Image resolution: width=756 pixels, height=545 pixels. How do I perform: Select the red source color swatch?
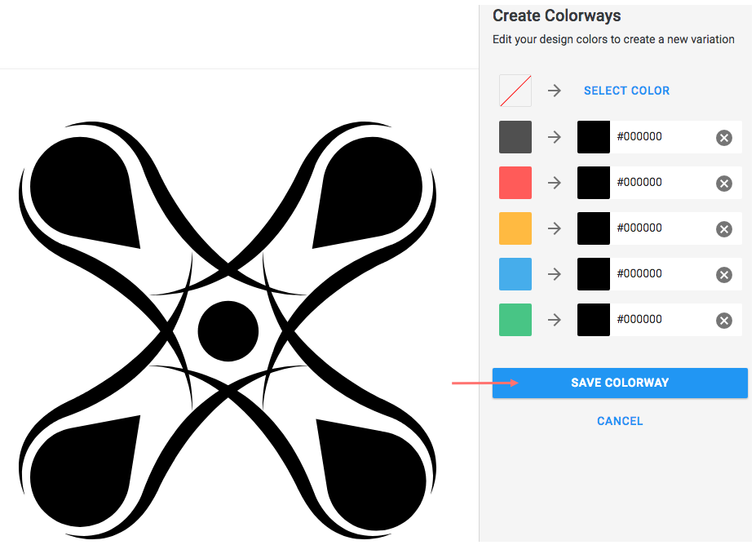tap(515, 182)
